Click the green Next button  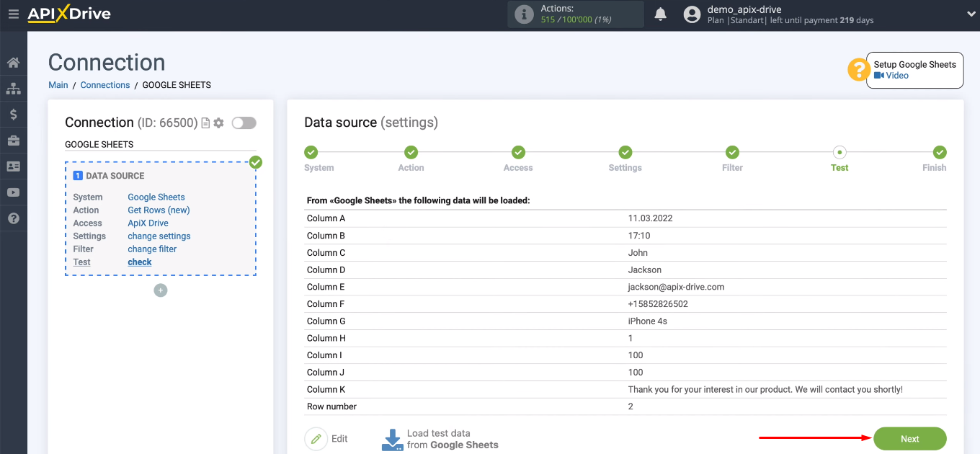point(910,439)
